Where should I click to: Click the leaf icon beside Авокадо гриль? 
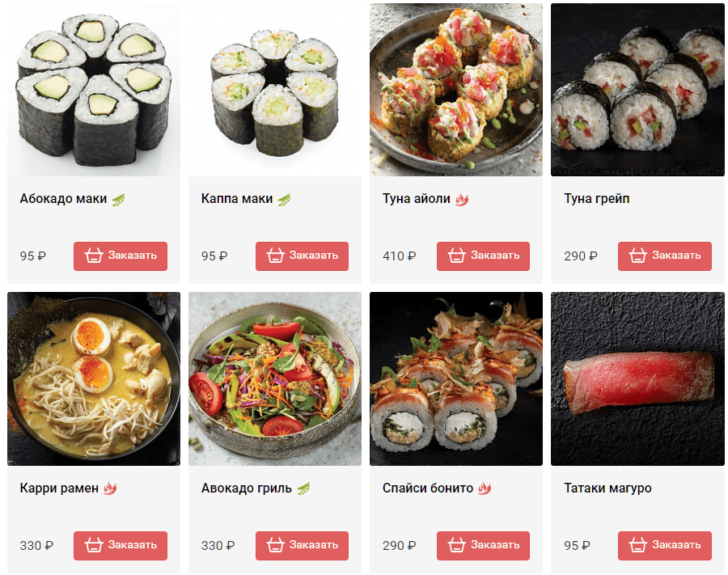click(x=303, y=488)
